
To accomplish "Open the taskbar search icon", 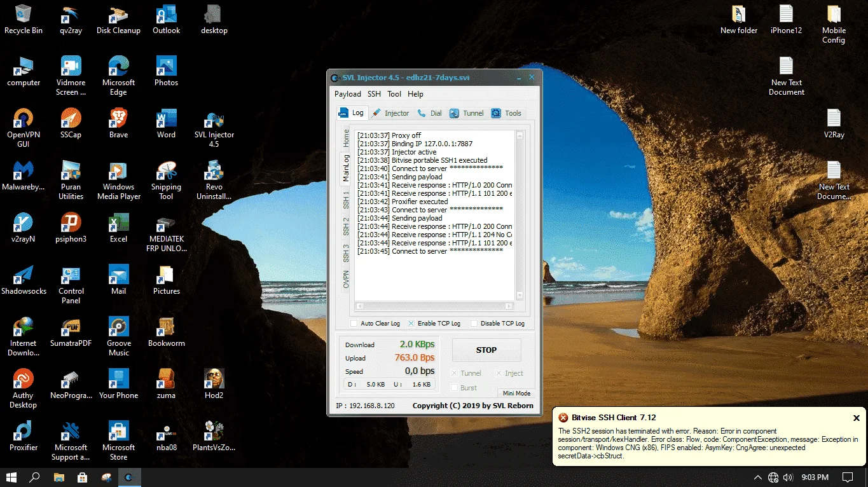I will click(x=35, y=477).
